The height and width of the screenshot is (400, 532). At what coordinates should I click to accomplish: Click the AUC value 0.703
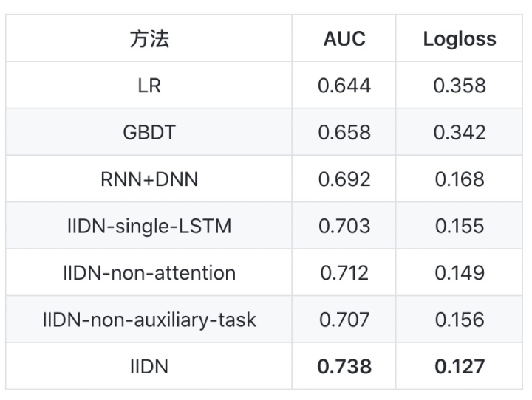coord(344,226)
